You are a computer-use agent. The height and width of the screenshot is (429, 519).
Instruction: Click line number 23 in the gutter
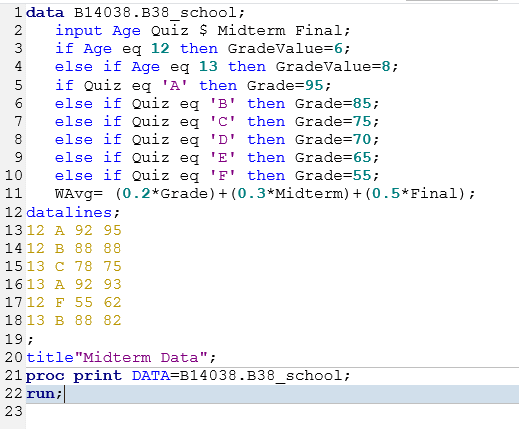pos(14,412)
